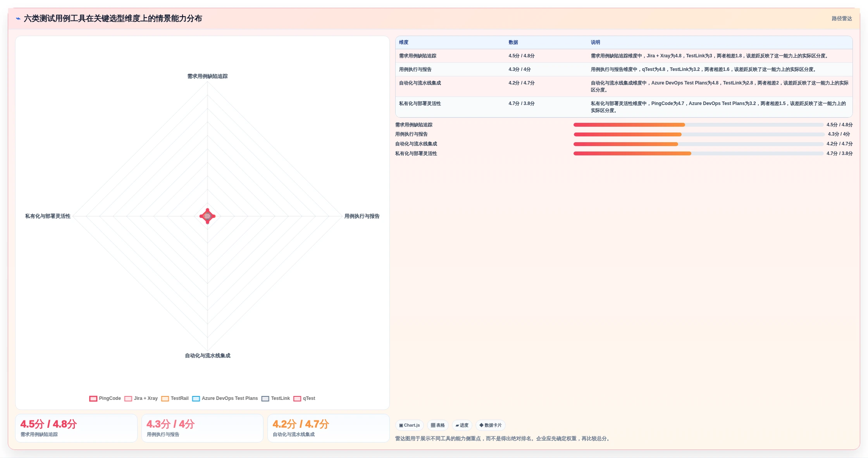Select the 自动化与流水线集成 table row
The width and height of the screenshot is (868, 458).
point(624,86)
